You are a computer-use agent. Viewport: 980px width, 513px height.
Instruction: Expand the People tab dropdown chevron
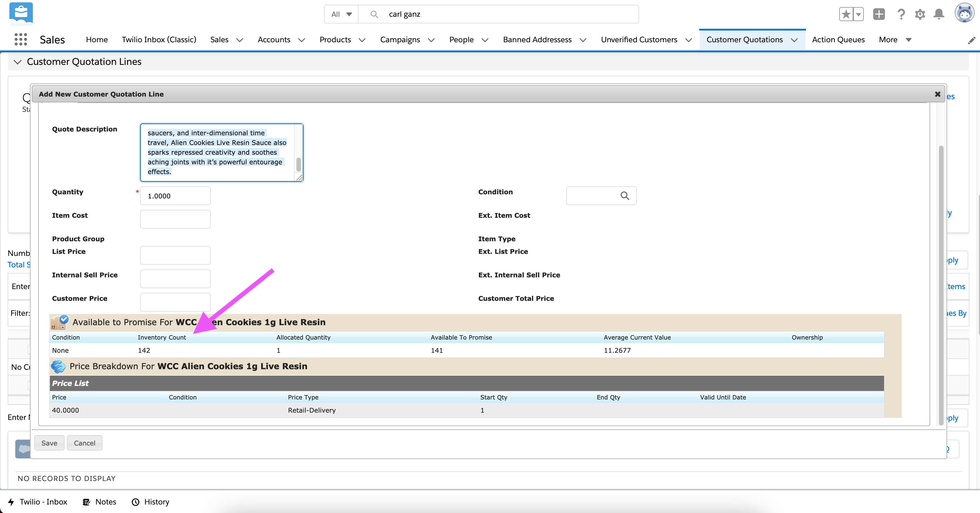point(485,40)
